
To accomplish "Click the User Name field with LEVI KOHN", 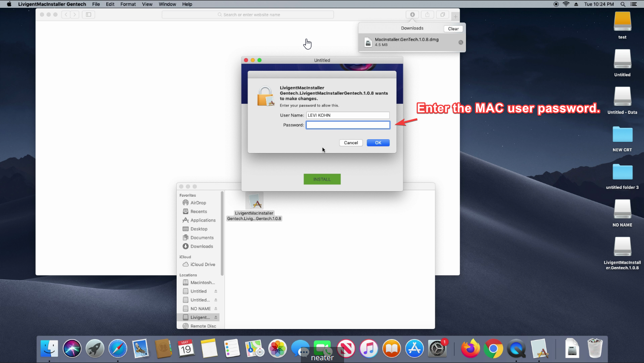I will tap(348, 115).
